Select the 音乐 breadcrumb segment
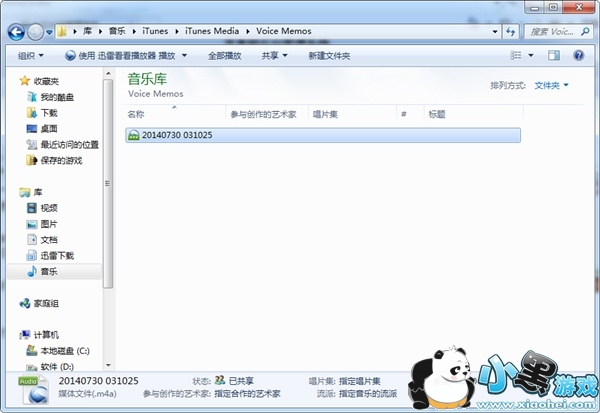Screen dimensions: 600x413 (x=117, y=31)
